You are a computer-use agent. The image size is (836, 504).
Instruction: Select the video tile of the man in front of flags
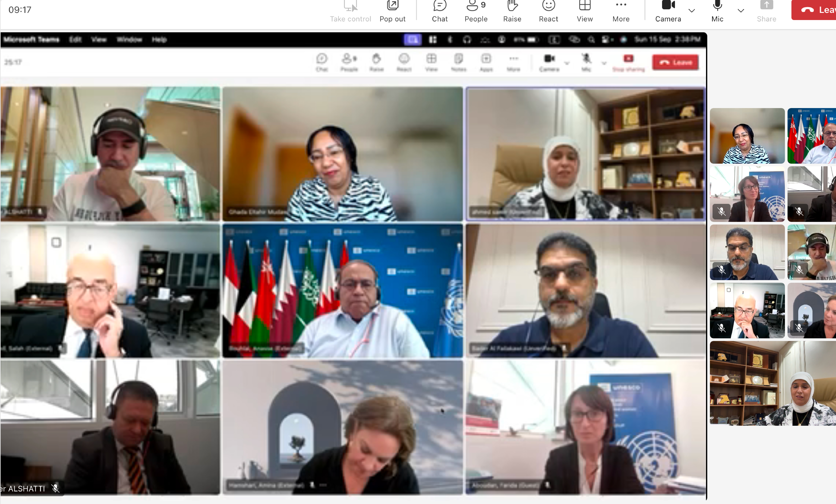click(x=343, y=291)
